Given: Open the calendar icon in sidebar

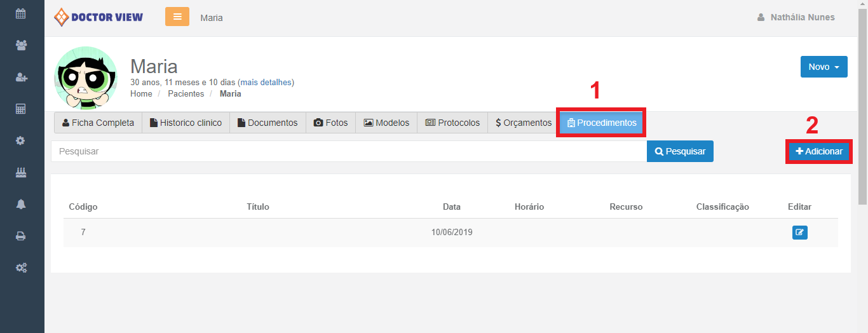Looking at the screenshot, I should 21,13.
